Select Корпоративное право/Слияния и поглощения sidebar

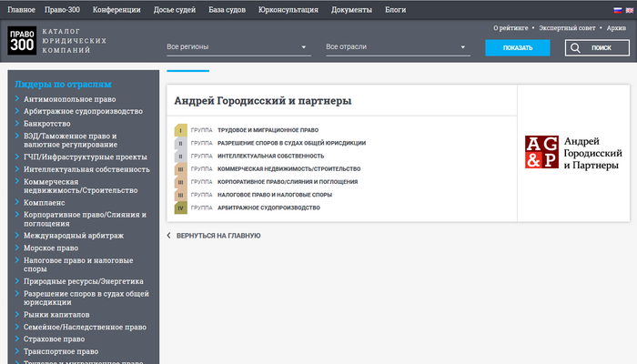[85, 219]
